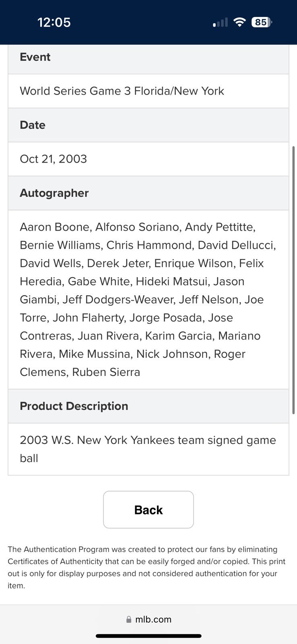Click the Autographer header row
This screenshot has height=644, width=297.
tap(148, 193)
